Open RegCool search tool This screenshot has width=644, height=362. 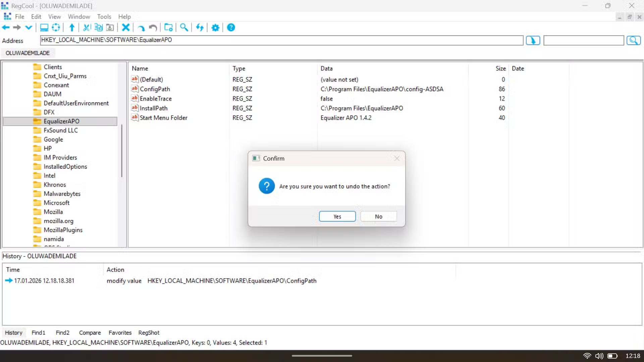click(184, 27)
